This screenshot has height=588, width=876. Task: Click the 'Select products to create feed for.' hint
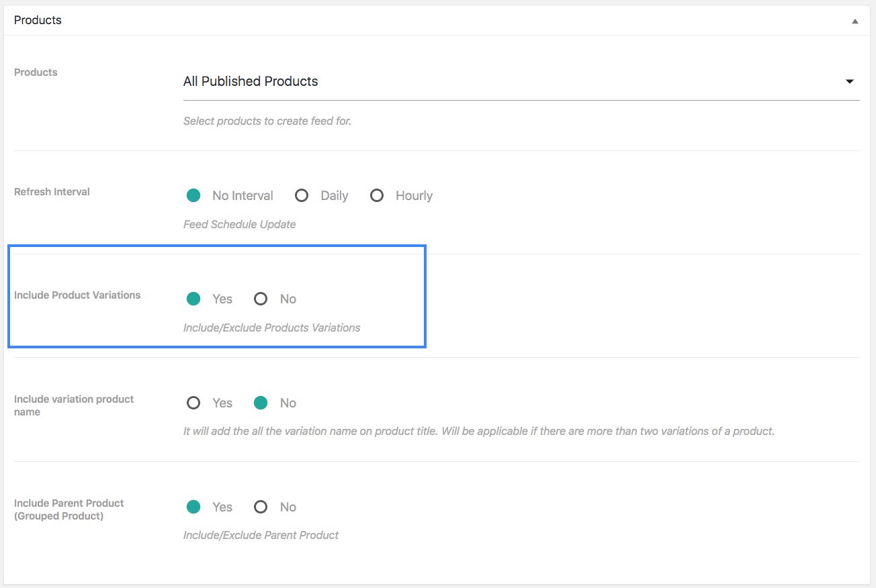[267, 121]
